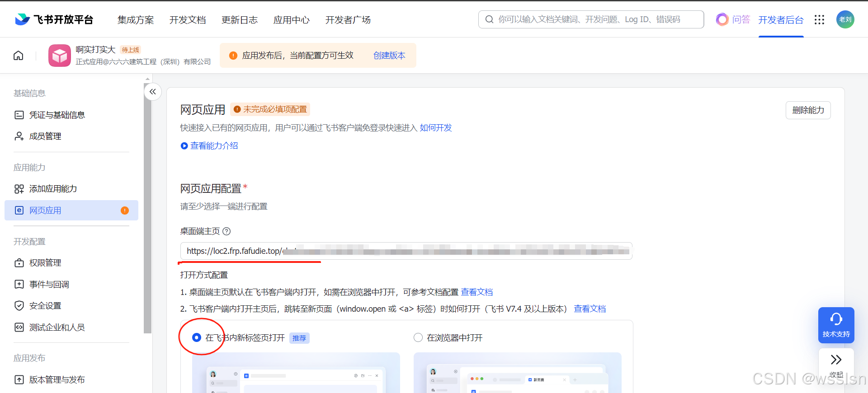Collapse sidebar with double-chevron button
868x393 pixels.
click(153, 92)
